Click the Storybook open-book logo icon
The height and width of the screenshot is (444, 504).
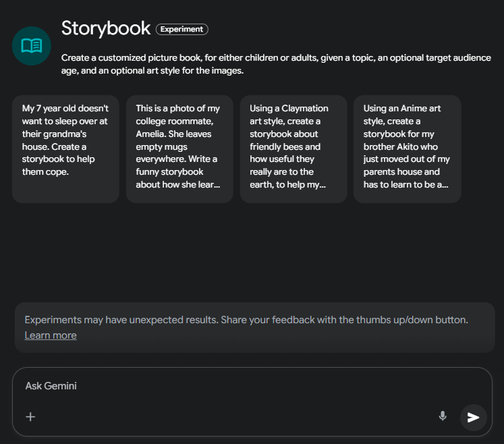pyautogui.click(x=32, y=46)
